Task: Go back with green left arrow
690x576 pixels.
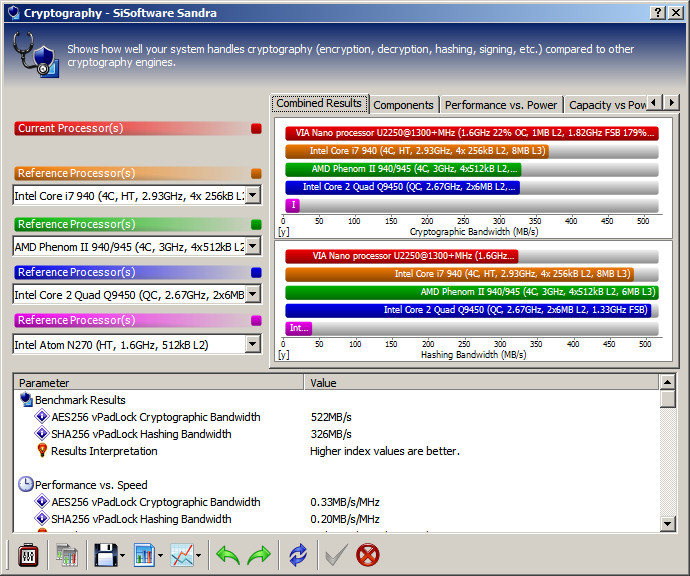Action: click(228, 554)
